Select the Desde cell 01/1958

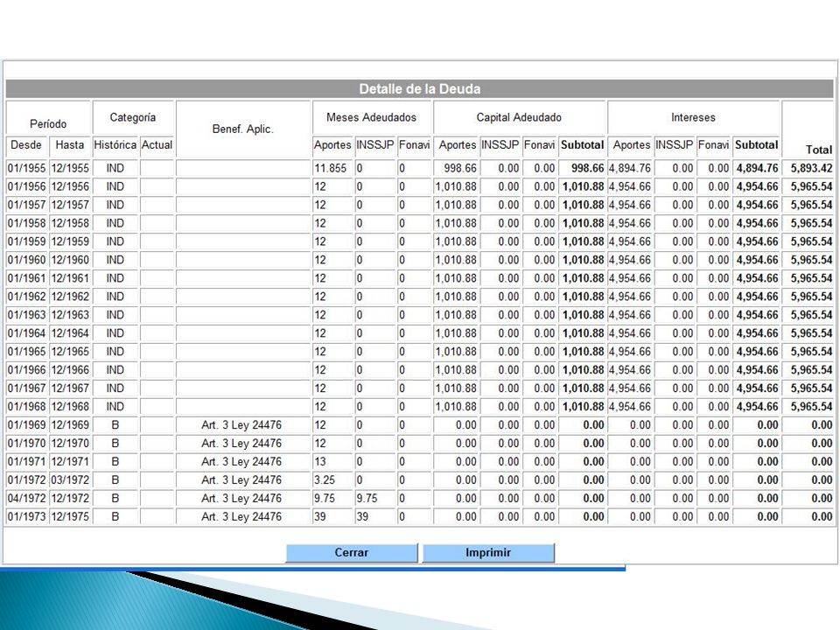click(27, 223)
